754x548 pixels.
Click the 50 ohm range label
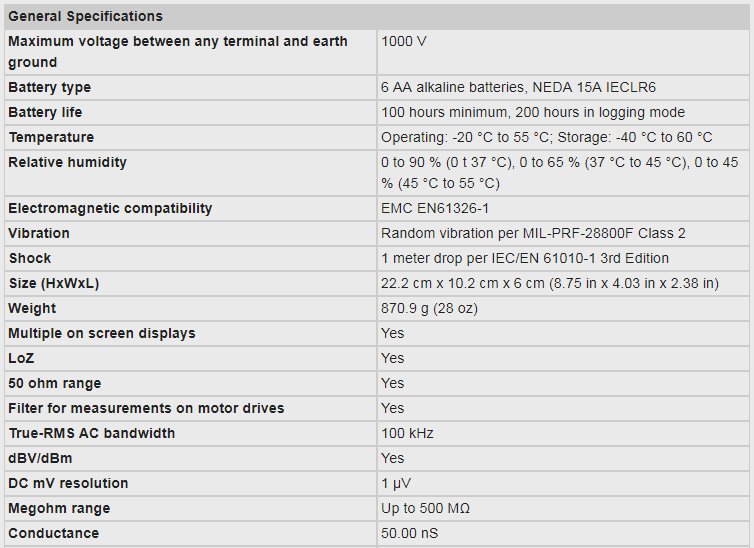[55, 383]
